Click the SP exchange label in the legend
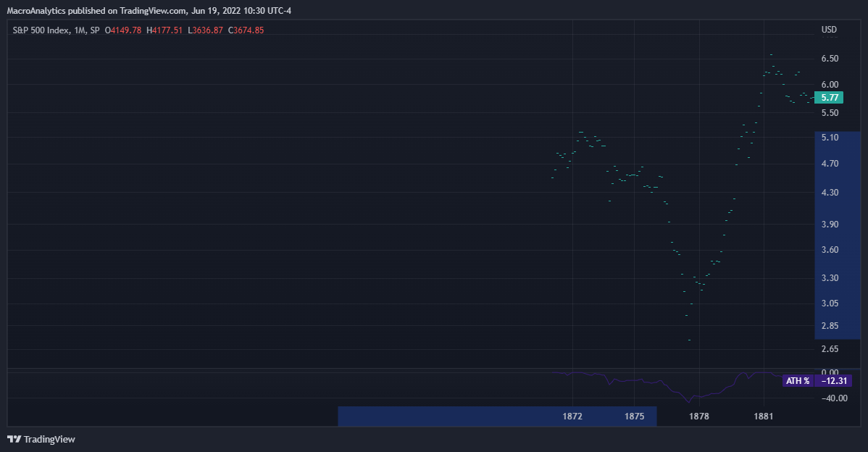Screen dimensions: 868x452 click(95, 30)
